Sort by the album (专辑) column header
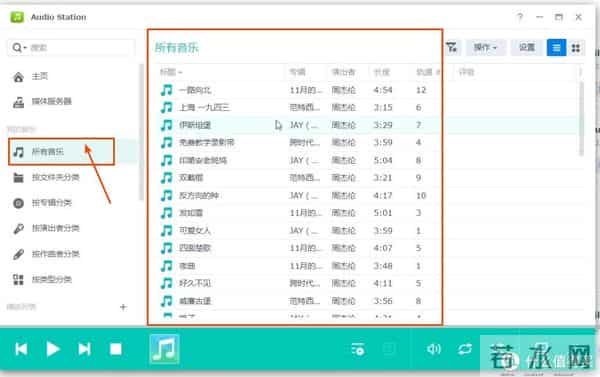The width and height of the screenshot is (600, 377). coord(297,72)
